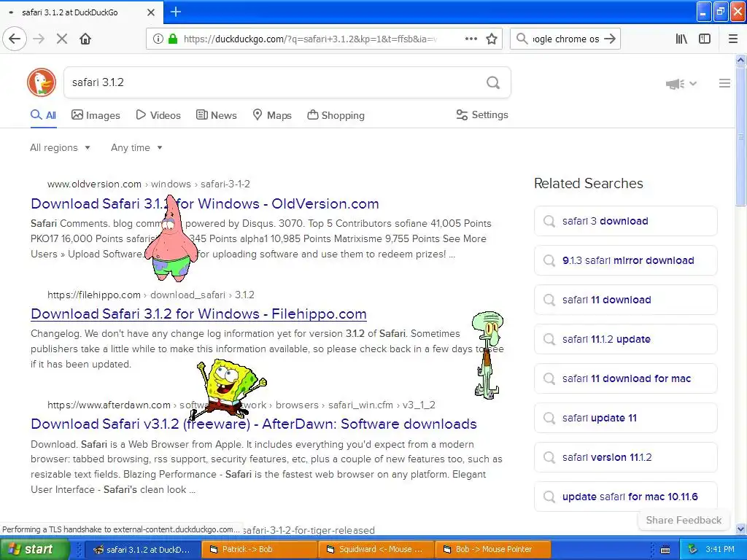Open search Settings menu

coord(482,114)
